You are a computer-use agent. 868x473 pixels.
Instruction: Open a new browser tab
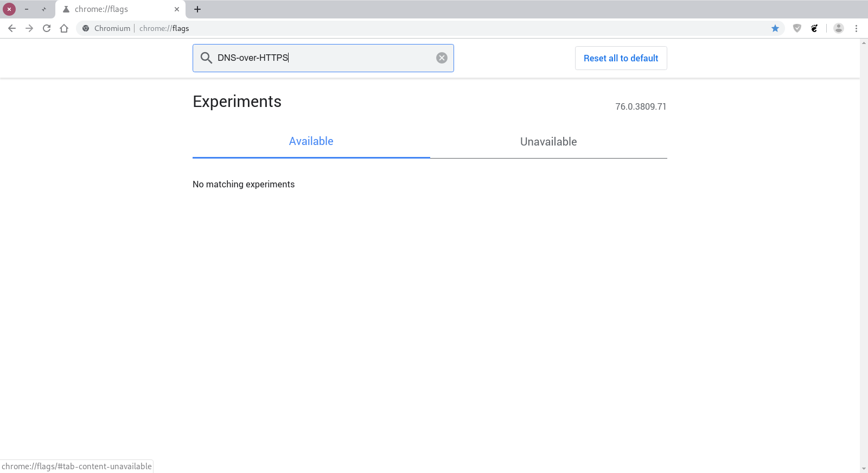pos(197,9)
